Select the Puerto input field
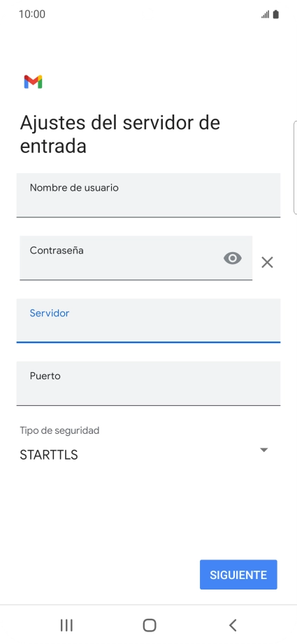Viewport: 297px width, 644px height. pos(148,383)
